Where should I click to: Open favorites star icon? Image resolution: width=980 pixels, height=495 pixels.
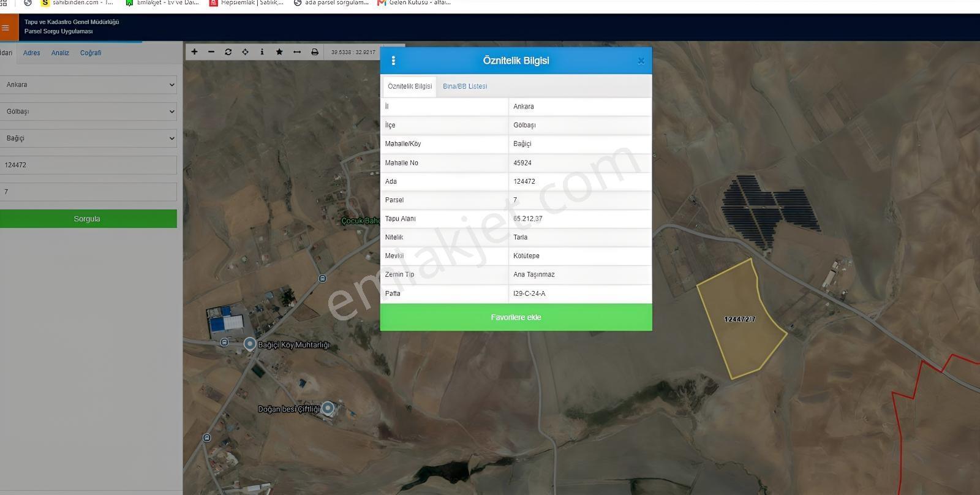[279, 52]
